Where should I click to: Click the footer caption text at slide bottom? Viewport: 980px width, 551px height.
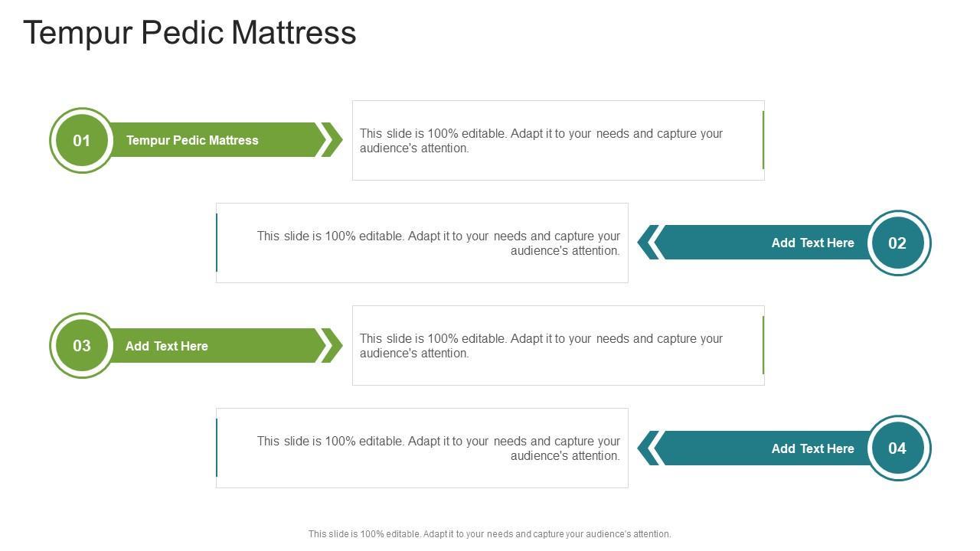[489, 534]
